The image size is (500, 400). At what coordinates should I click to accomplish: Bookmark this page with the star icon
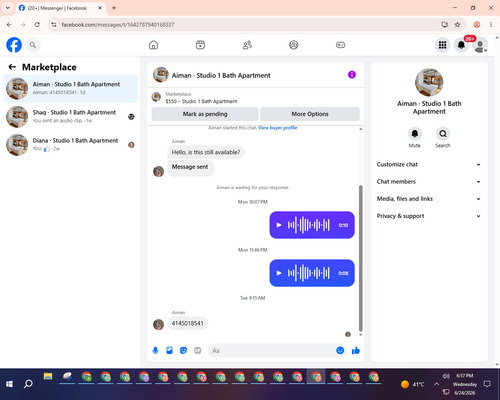pos(457,25)
